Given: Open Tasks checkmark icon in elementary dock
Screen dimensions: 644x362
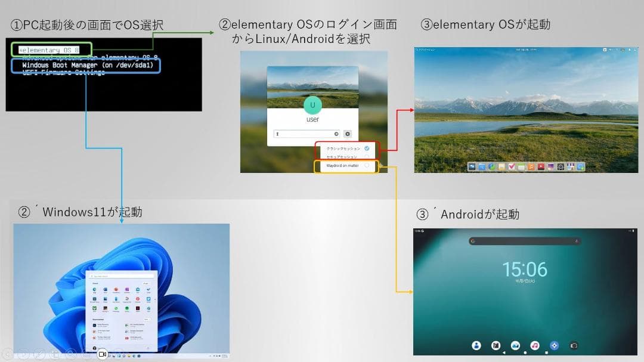Looking at the screenshot, I should click(x=512, y=166).
